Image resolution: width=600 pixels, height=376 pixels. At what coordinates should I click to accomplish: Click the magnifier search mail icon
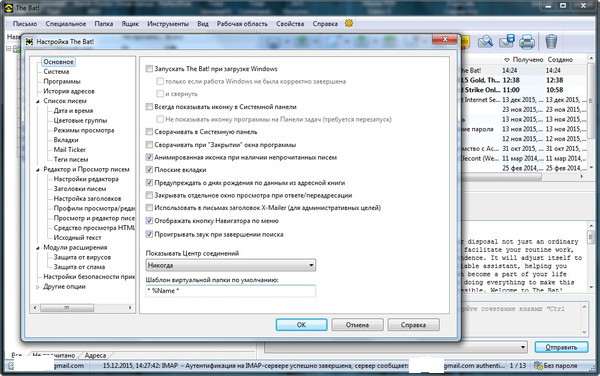click(485, 41)
